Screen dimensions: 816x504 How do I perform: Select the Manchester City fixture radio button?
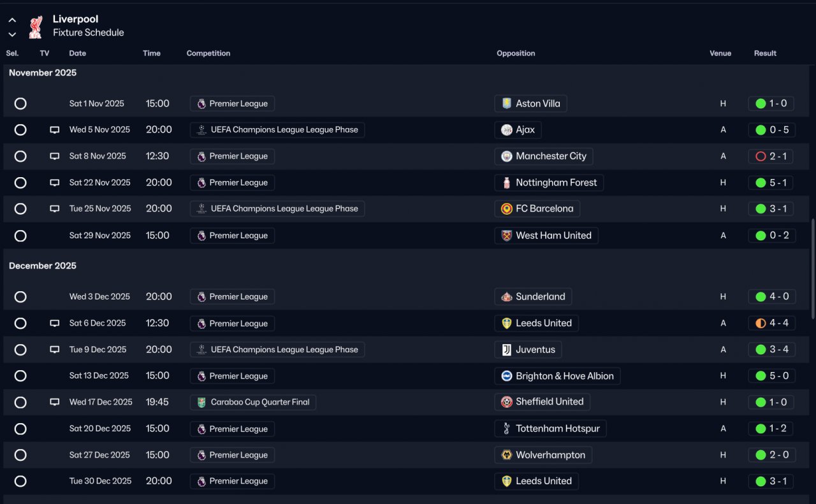[x=20, y=156]
